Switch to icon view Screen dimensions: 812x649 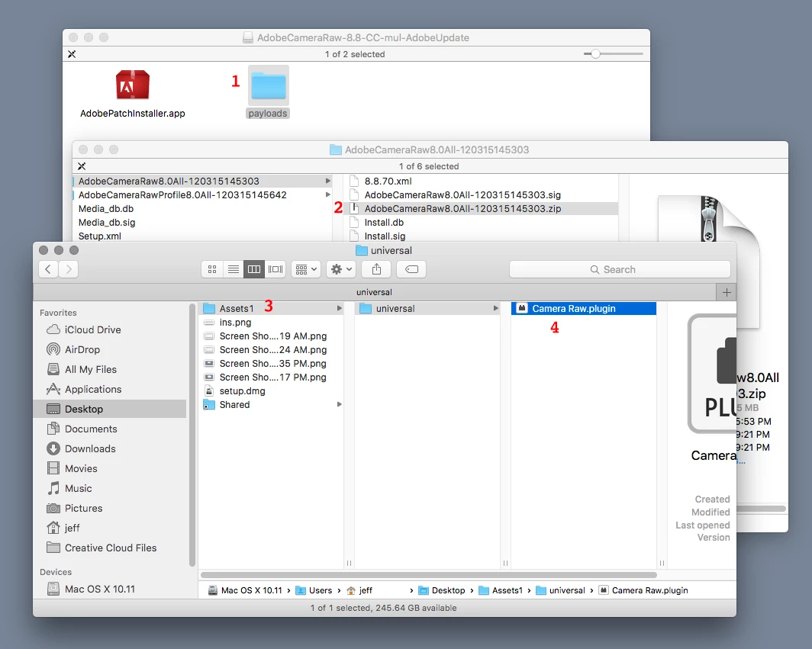point(212,269)
